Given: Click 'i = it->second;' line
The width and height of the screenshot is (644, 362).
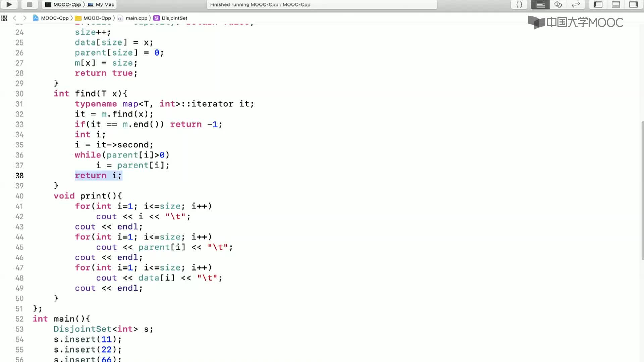Looking at the screenshot, I should tap(114, 145).
